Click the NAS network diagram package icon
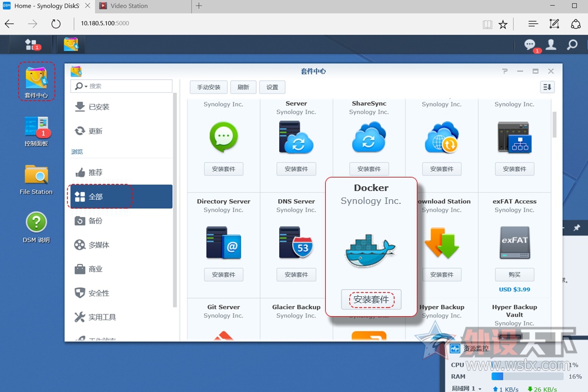 pos(514,137)
